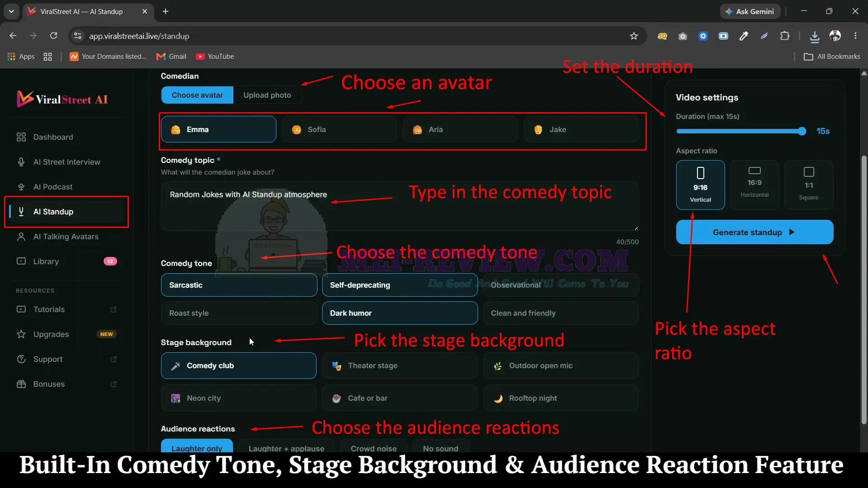Open Tutorials resource link

pyautogui.click(x=66, y=309)
